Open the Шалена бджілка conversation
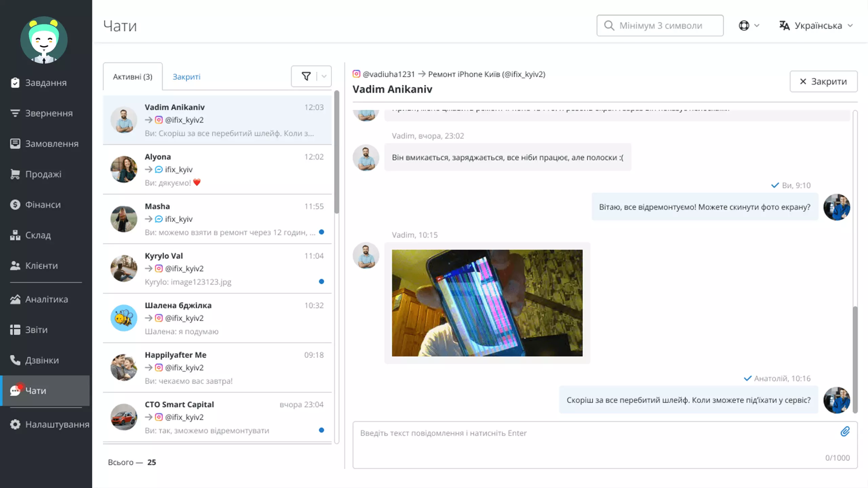 click(217, 318)
